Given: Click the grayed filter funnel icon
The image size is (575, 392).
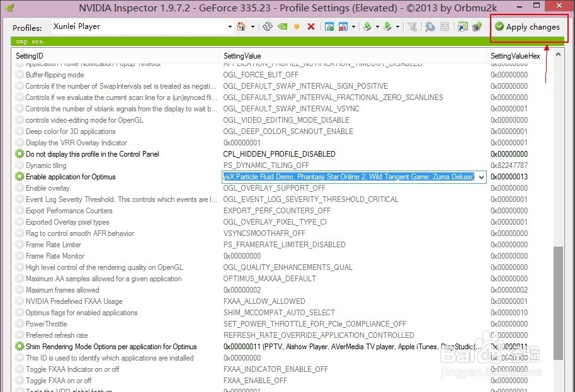Looking at the screenshot, I should coord(412,26).
